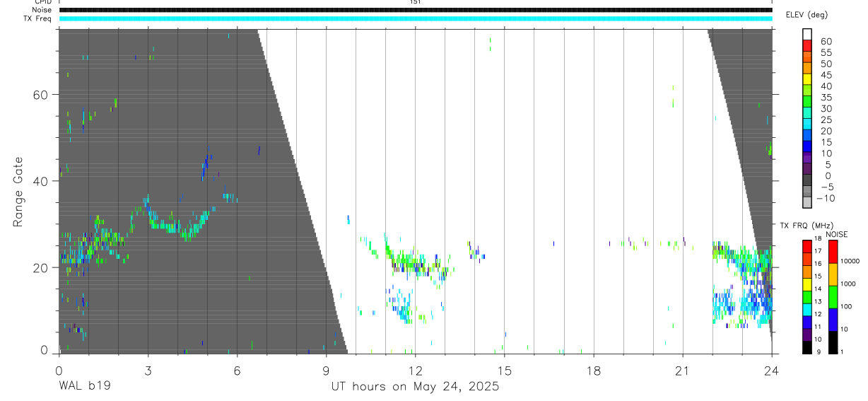Click the 'Range Gate' y-axis title

pos(18,191)
